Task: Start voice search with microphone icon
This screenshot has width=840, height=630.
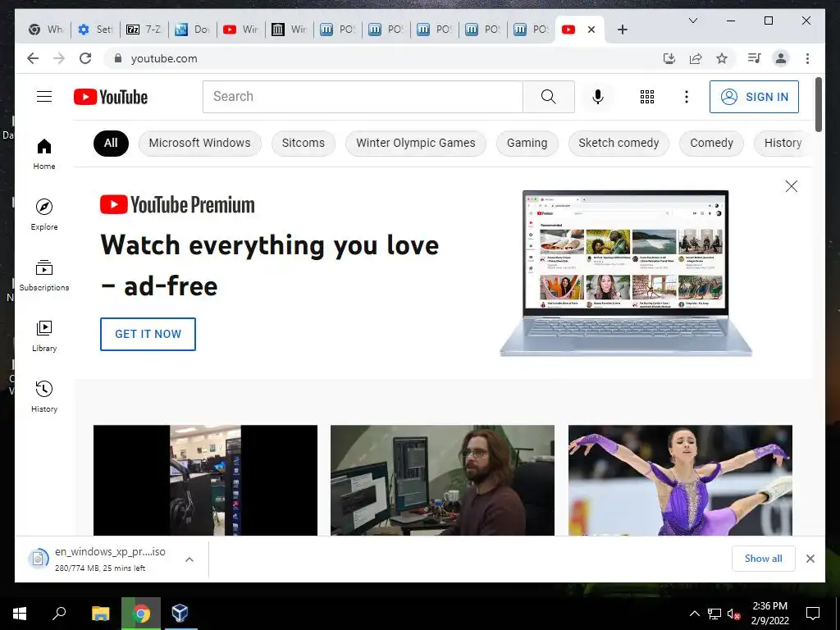Action: click(598, 97)
